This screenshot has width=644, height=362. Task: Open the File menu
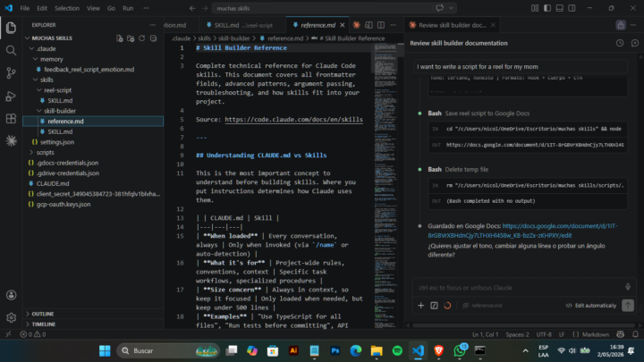click(x=25, y=8)
